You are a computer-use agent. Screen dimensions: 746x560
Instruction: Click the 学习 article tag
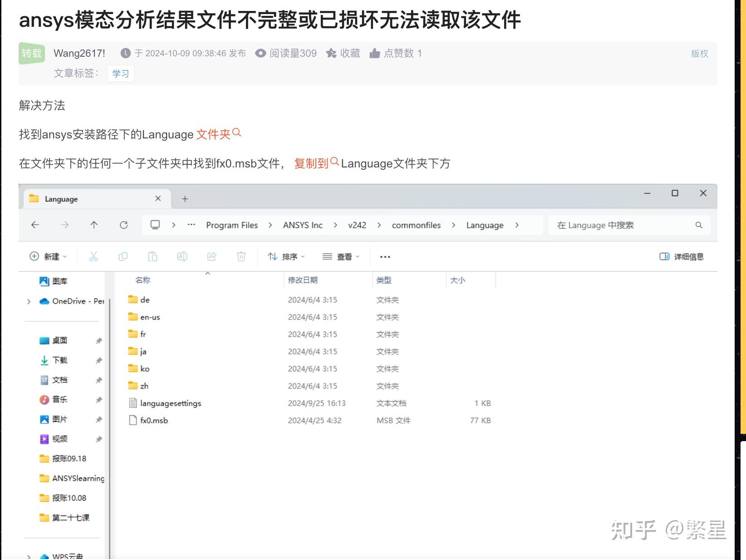(121, 74)
